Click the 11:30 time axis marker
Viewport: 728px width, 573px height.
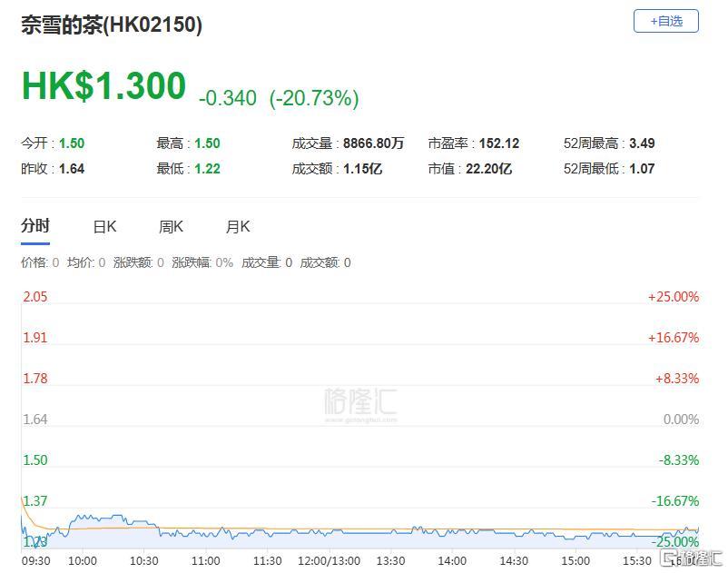[268, 561]
